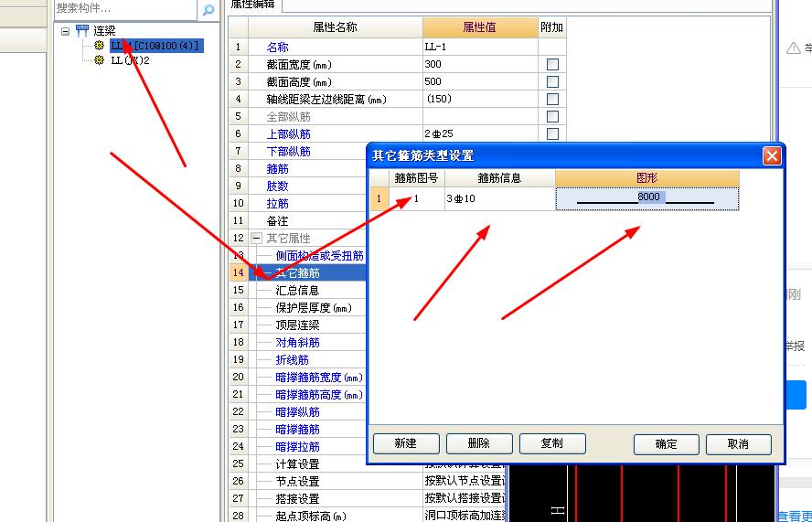Cancel with the 取消 button
This screenshot has width=812, height=522.
[x=739, y=444]
